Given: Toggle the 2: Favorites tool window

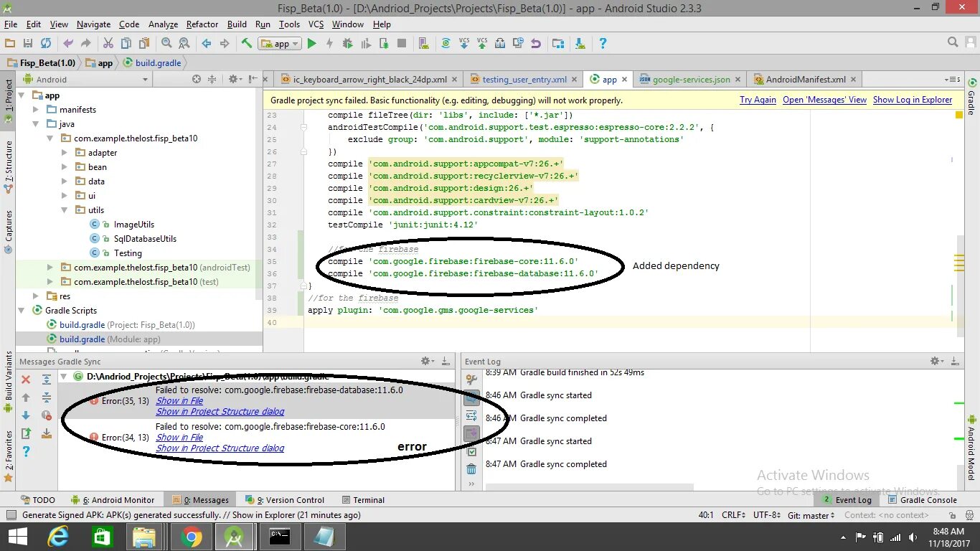Looking at the screenshot, I should tap(9, 455).
